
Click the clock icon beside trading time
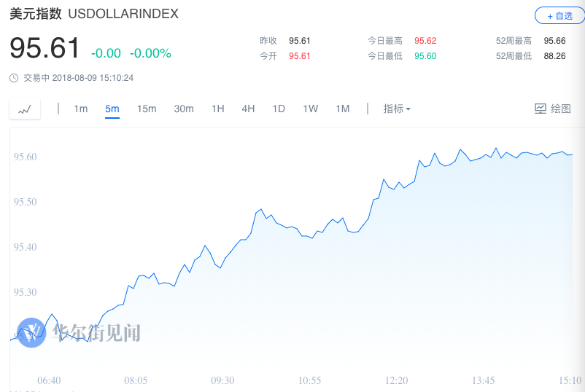[14, 78]
